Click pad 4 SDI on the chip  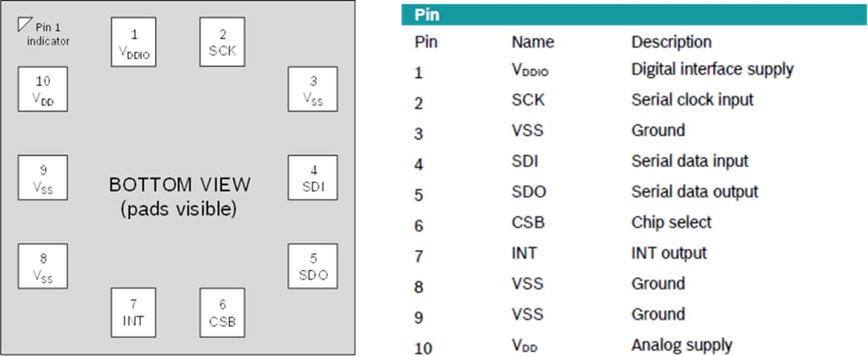tap(313, 178)
